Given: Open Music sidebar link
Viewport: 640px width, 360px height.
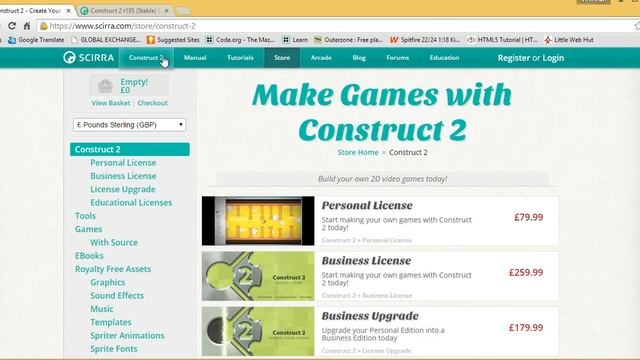Looking at the screenshot, I should pyautogui.click(x=102, y=309).
